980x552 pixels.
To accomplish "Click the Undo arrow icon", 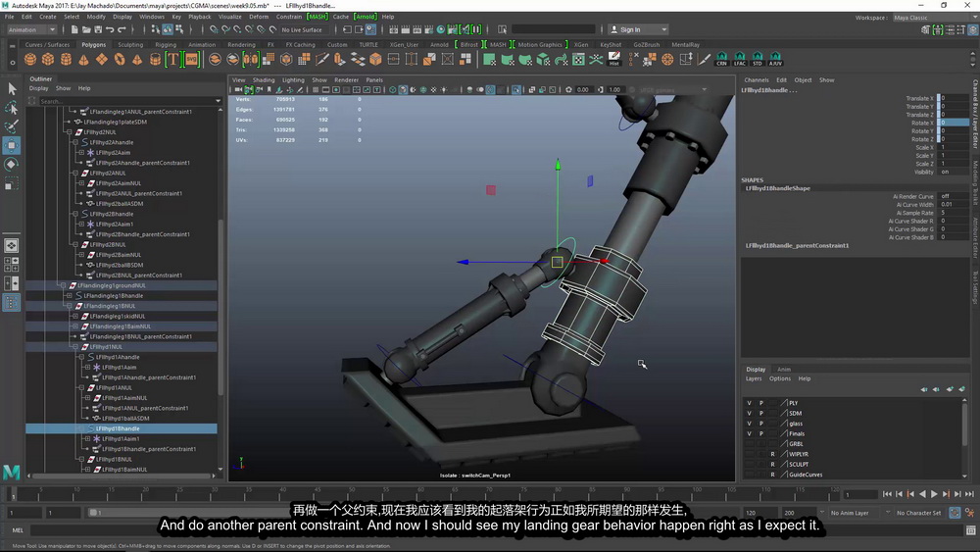I will (110, 29).
